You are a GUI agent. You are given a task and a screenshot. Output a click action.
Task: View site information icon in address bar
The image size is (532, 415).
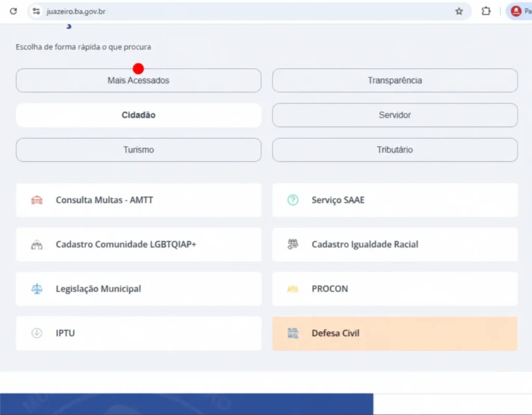click(x=36, y=11)
